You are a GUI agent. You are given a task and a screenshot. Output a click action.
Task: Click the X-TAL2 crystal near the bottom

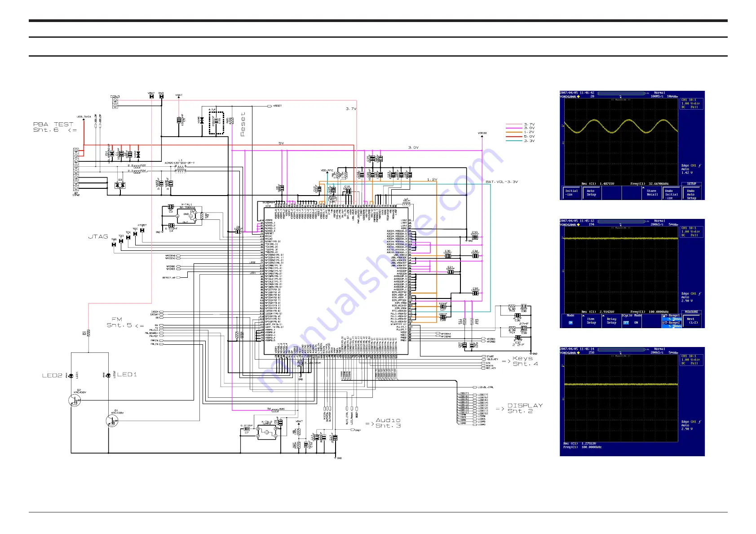pos(267,432)
